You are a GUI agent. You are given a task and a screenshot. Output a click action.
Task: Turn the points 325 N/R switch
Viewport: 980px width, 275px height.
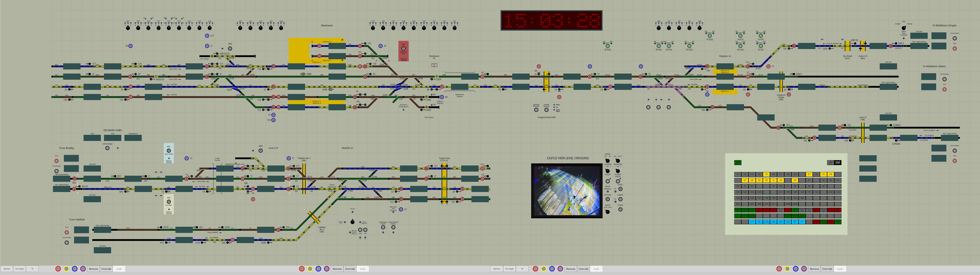[373, 27]
